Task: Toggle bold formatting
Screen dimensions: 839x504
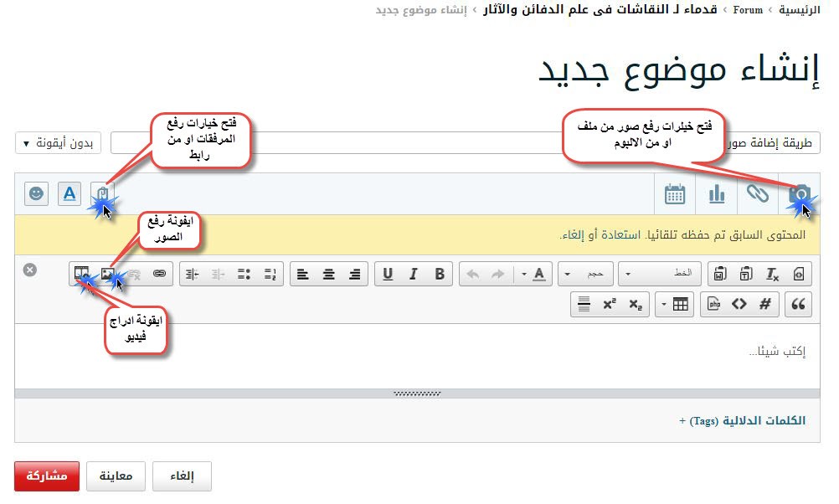Action: (439, 274)
